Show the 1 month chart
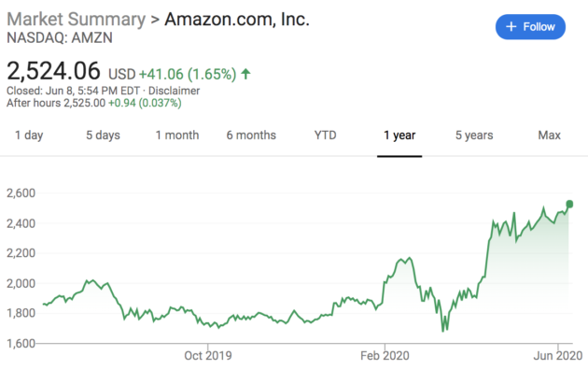 coord(177,135)
